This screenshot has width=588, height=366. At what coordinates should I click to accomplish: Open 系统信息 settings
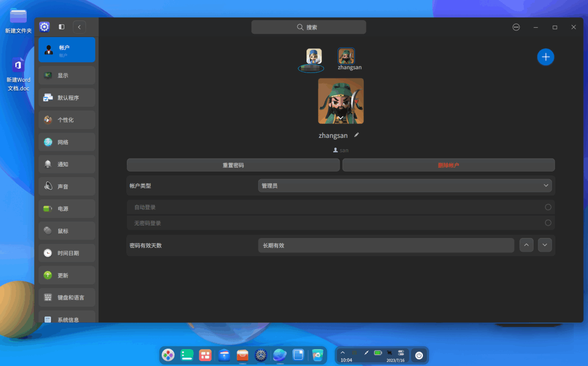[x=67, y=318]
